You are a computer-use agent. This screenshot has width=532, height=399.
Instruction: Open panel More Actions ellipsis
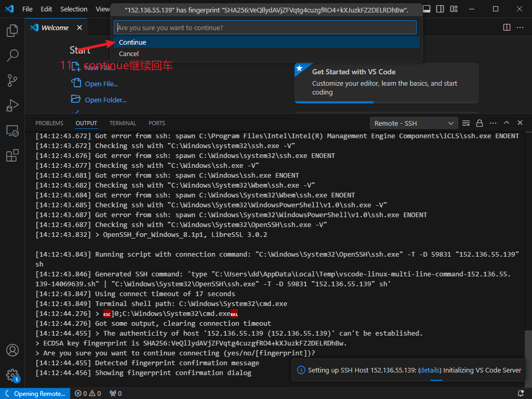click(x=493, y=123)
